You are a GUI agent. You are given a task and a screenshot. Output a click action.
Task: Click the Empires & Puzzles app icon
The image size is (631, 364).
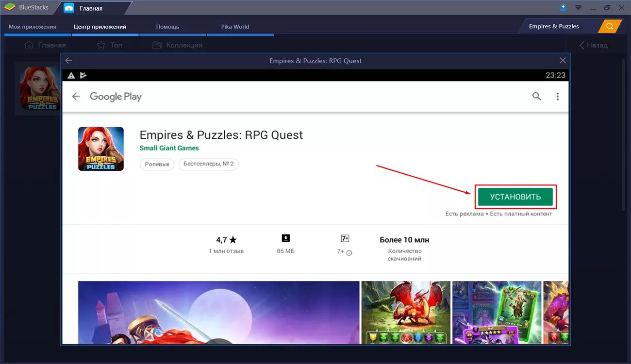[x=101, y=149]
